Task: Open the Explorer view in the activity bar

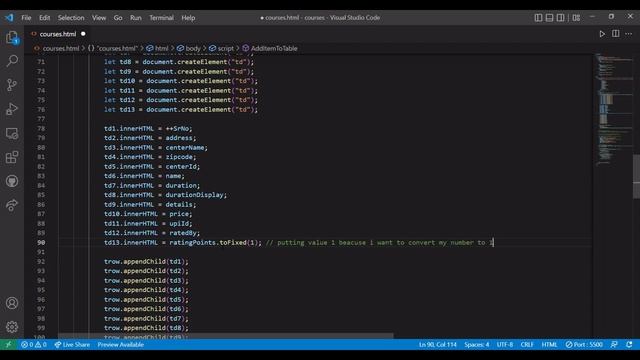Action: (12, 38)
